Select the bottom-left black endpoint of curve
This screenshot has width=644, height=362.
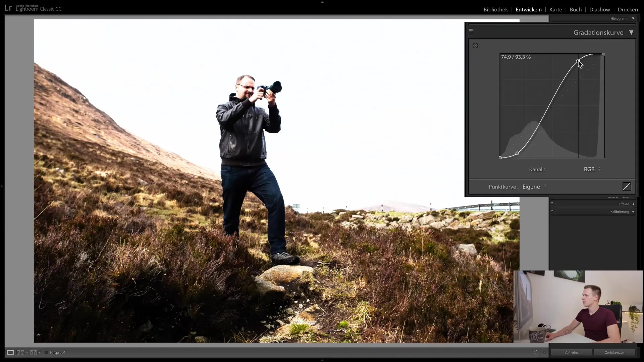[x=500, y=158]
